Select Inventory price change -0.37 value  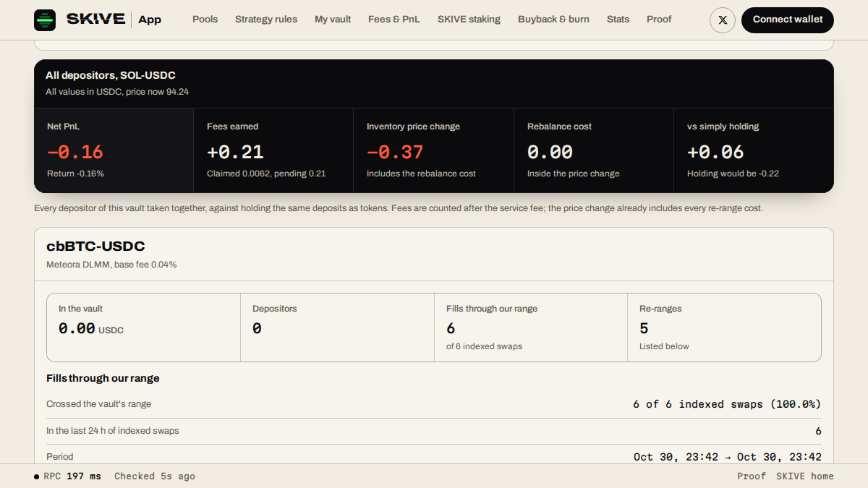click(x=395, y=152)
